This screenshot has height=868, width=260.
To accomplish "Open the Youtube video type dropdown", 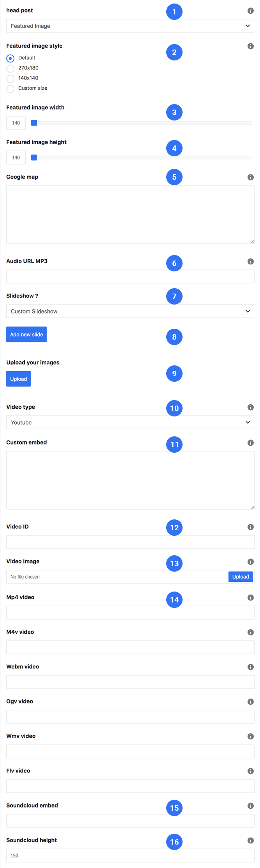I will coord(130,422).
